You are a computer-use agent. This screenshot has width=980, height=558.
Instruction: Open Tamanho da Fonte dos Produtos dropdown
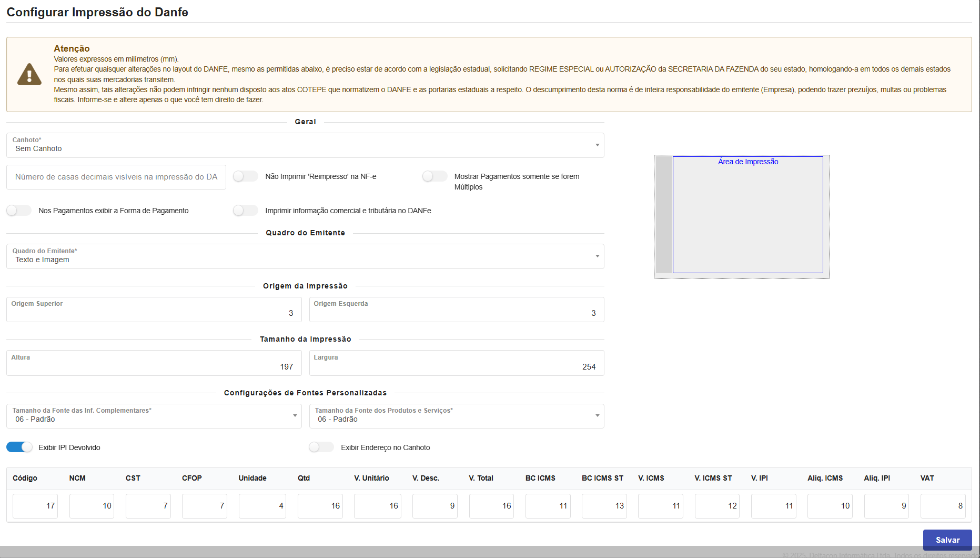coord(456,416)
